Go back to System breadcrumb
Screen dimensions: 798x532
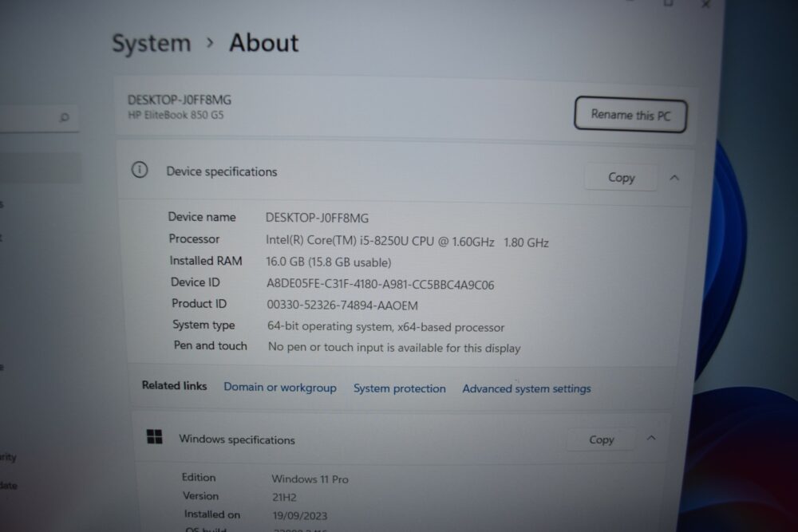click(151, 43)
